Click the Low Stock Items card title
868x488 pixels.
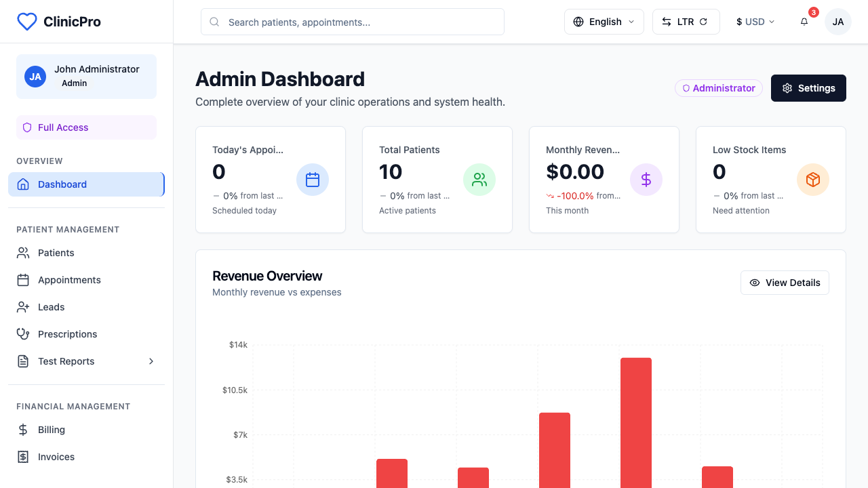pyautogui.click(x=749, y=150)
